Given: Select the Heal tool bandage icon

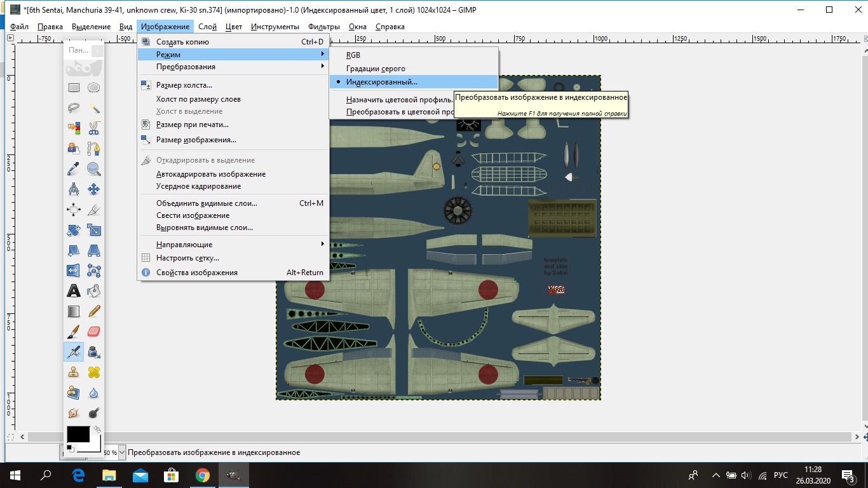Looking at the screenshot, I should click(x=94, y=372).
